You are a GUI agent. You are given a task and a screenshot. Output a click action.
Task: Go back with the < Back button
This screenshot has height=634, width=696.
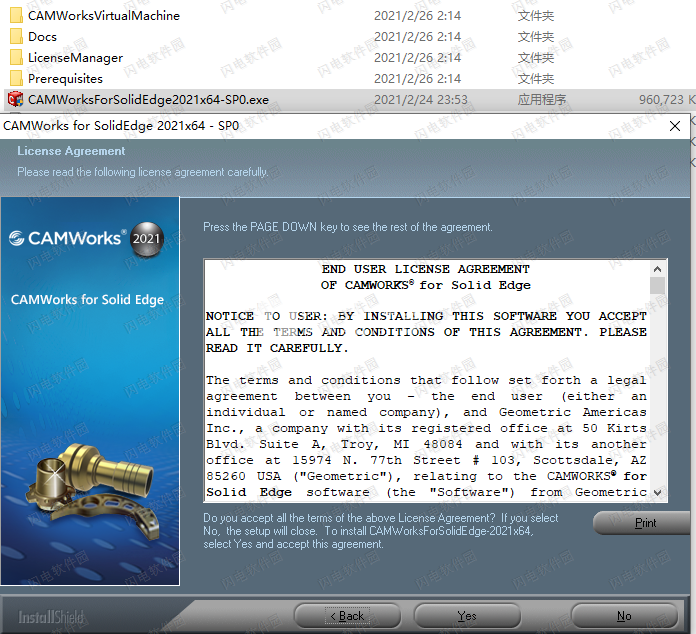click(347, 616)
